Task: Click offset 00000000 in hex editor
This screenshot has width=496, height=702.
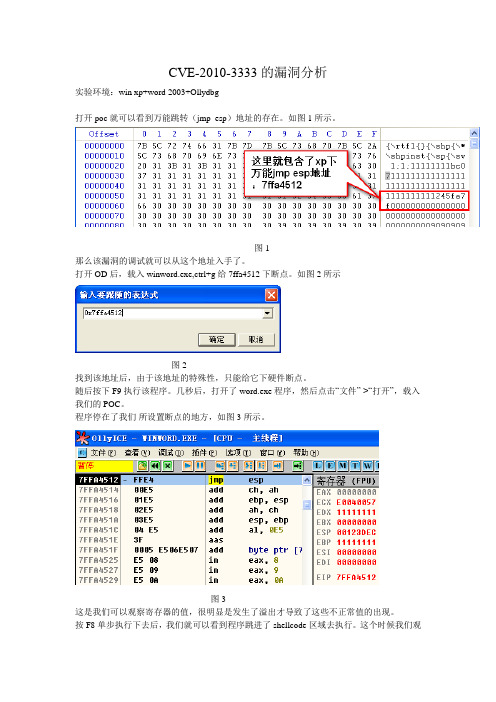Action: coord(104,146)
